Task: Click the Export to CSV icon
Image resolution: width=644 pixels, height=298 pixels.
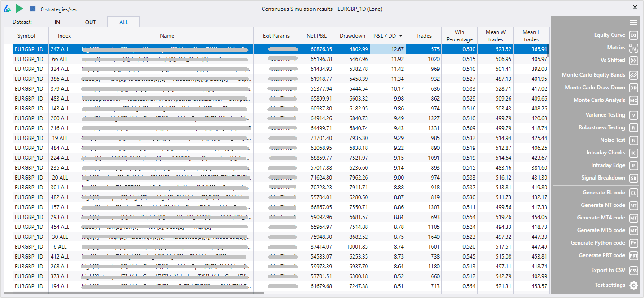Action: click(633, 270)
